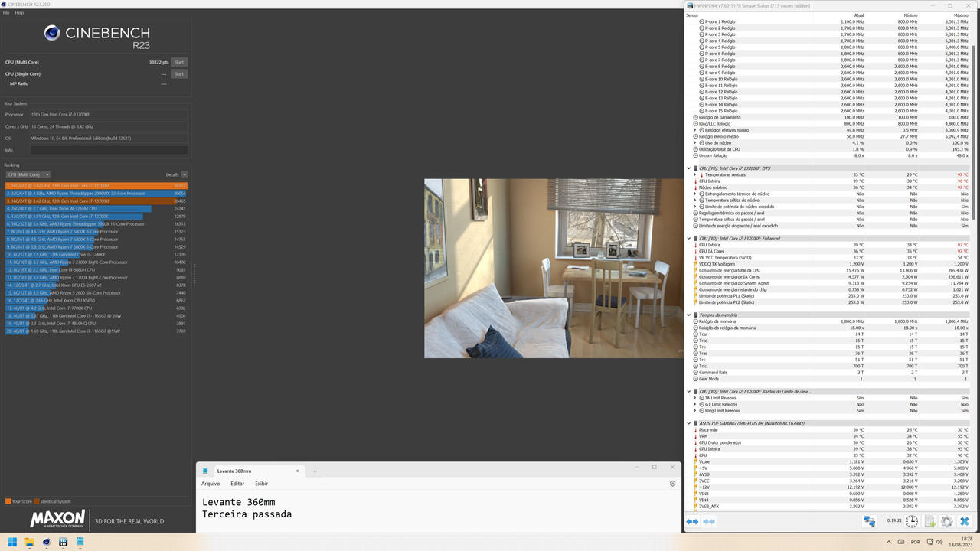This screenshot has width=980, height=551.
Task: Close HWiNFO sensors with the blue X icon
Action: pos(965,521)
